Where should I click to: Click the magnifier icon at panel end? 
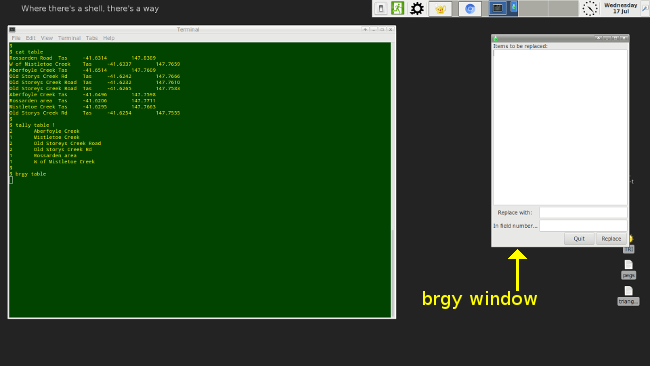click(x=645, y=8)
